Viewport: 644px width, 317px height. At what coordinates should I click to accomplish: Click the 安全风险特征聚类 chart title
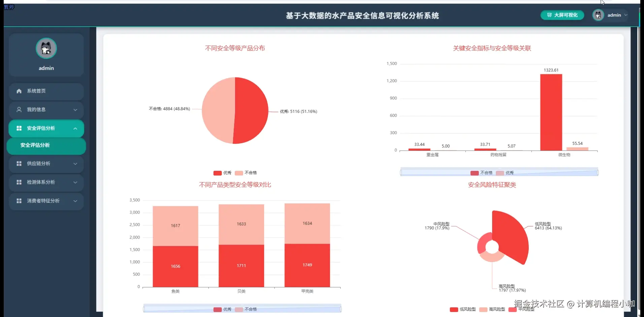click(492, 185)
